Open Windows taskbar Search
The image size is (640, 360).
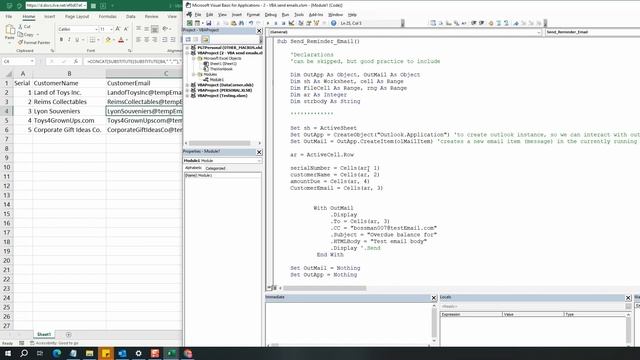pos(24,353)
